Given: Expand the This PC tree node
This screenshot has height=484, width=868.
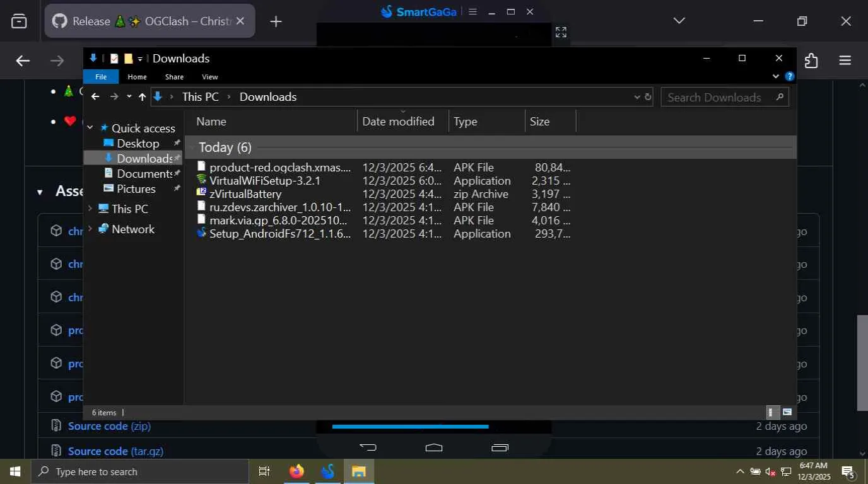Looking at the screenshot, I should click(90, 209).
